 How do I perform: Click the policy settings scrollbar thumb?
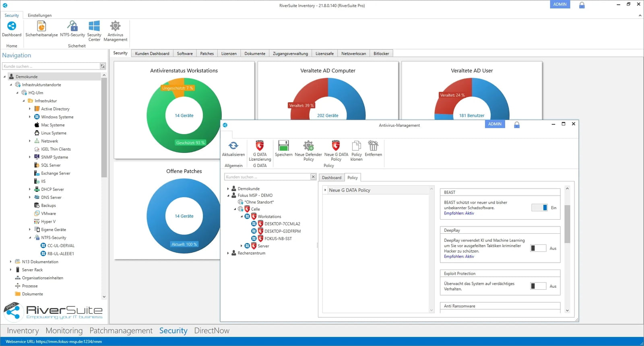(x=567, y=224)
